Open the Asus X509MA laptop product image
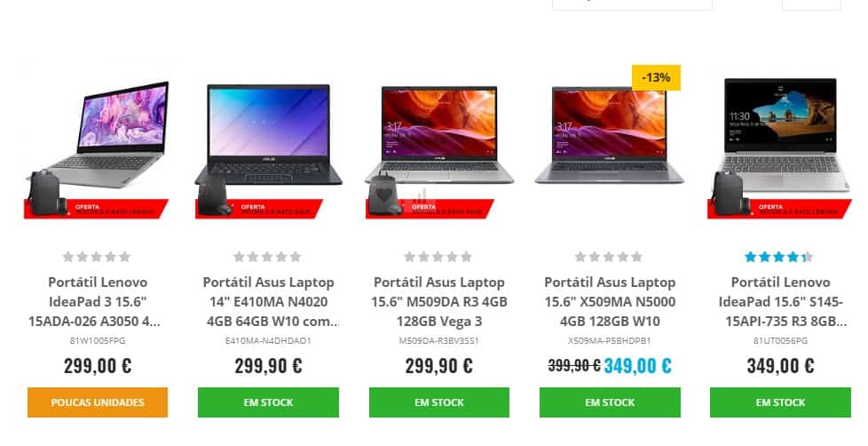Viewport: 868px width, 446px height. pyautogui.click(x=609, y=135)
